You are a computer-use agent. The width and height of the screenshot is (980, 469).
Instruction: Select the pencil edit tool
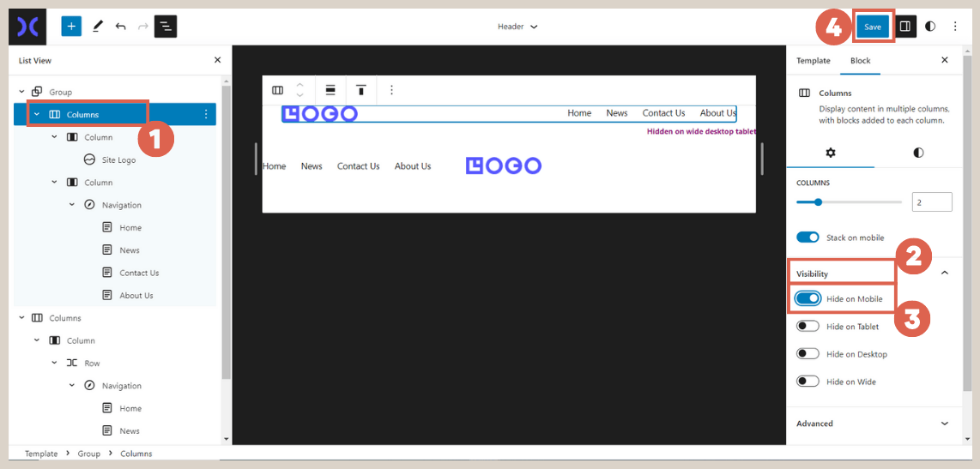pos(97,27)
